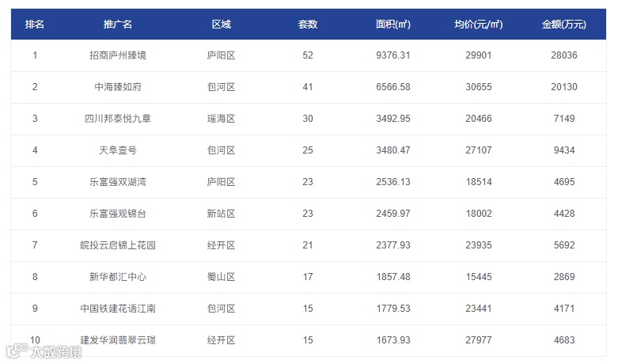This screenshot has height=364, width=618.
Task: Click amount value 5692
Action: pyautogui.click(x=564, y=245)
